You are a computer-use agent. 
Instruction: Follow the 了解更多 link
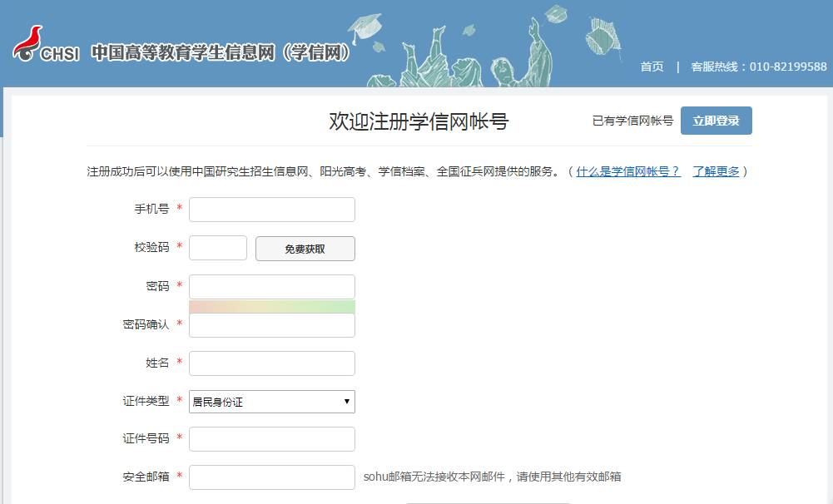tap(716, 171)
